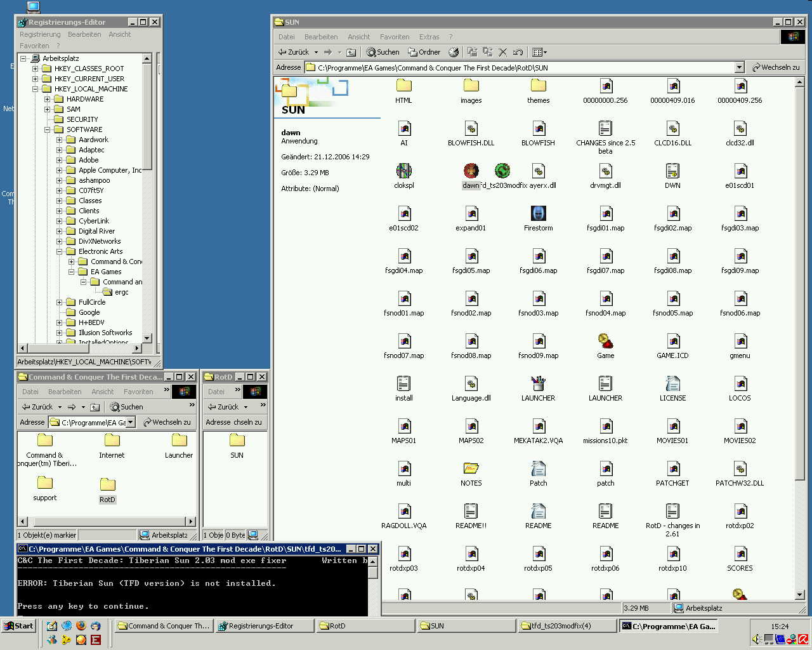
Task: Open the Windows Start button
Action: [x=18, y=626]
